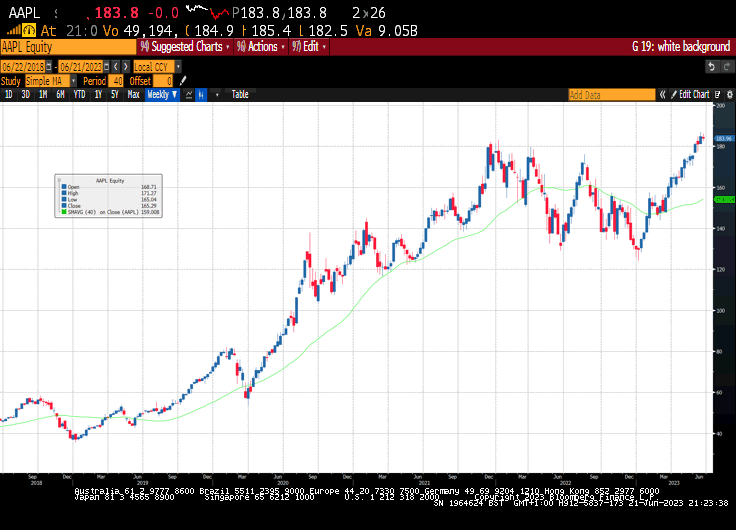Open the Local CCY currency dropdown arrow
The width and height of the screenshot is (736, 530).
click(x=178, y=67)
